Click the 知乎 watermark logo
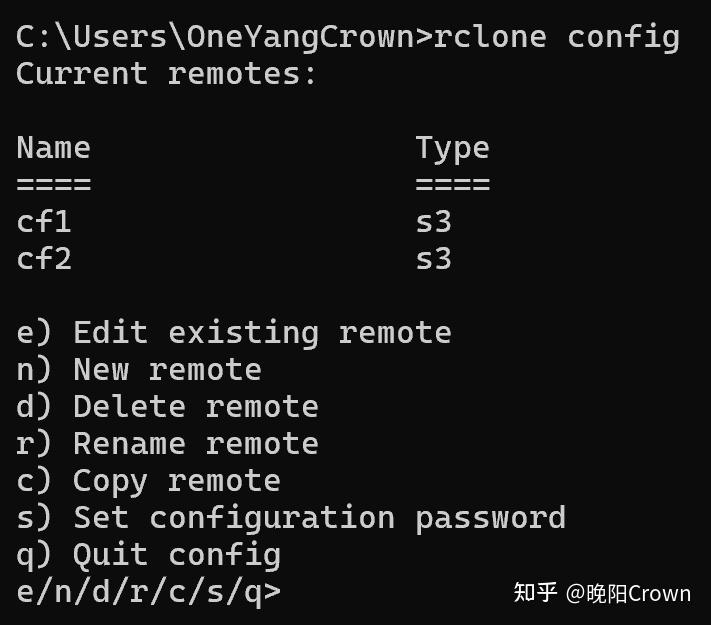Viewport: 711px width, 625px height. coord(535,593)
